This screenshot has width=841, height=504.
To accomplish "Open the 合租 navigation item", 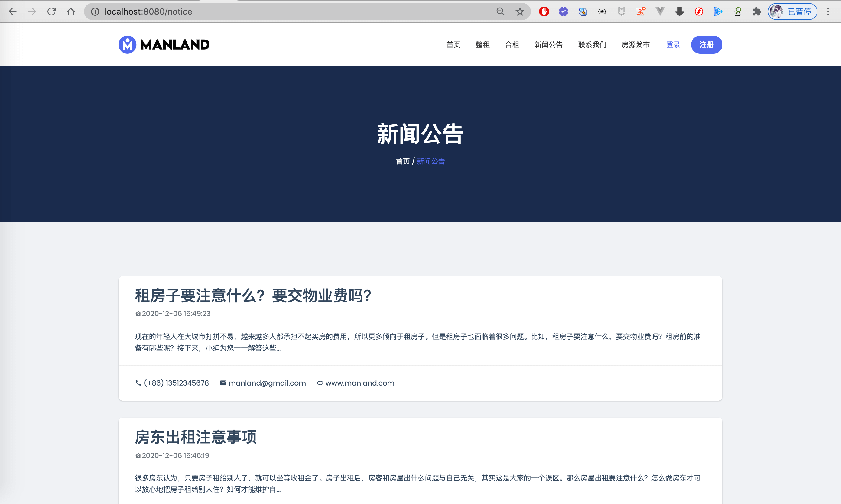I will click(x=512, y=44).
